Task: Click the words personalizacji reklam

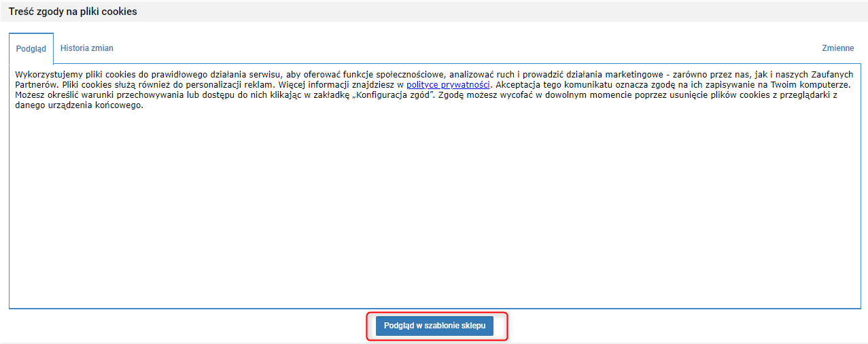Action: pos(223,85)
